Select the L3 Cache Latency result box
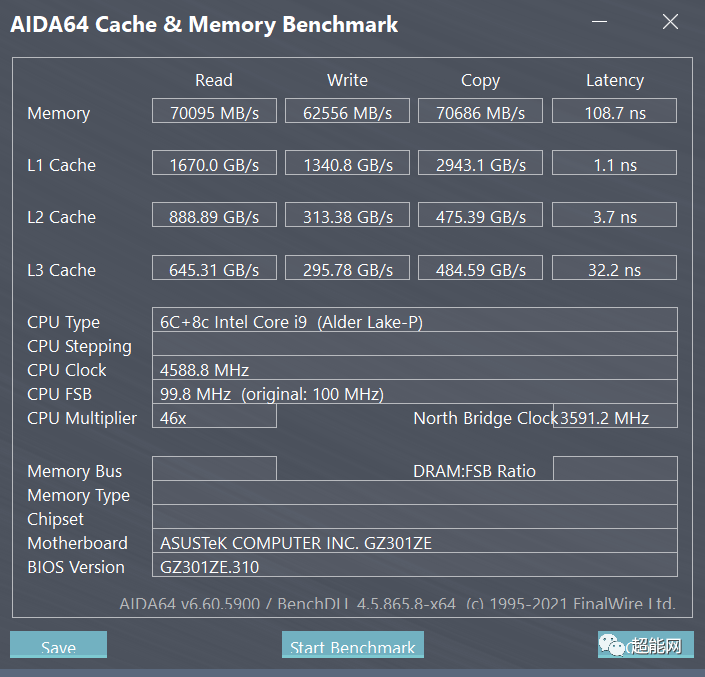 click(x=614, y=269)
